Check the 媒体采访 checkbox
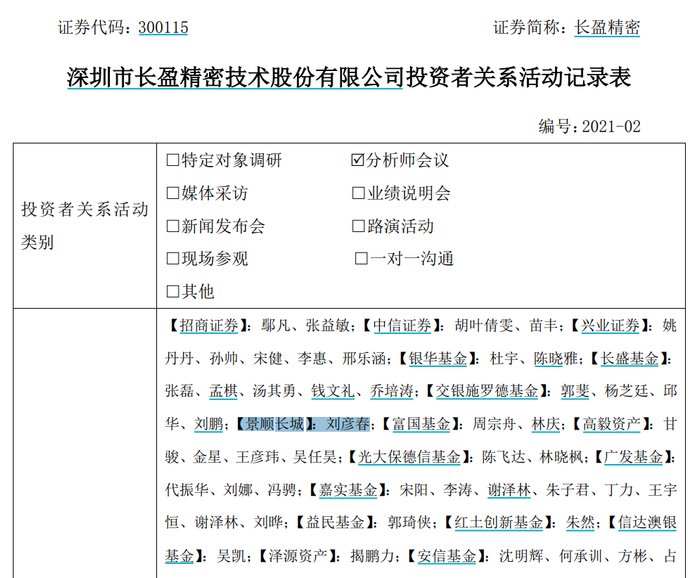This screenshot has height=578, width=700. pos(172,193)
